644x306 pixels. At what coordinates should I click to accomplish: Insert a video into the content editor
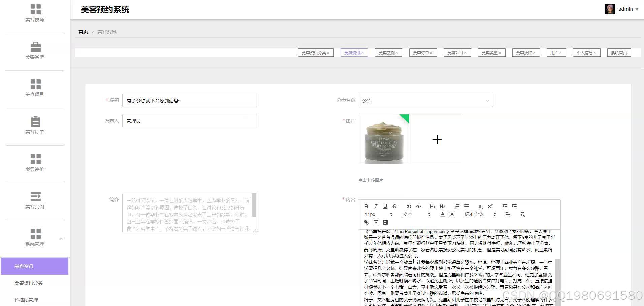(x=385, y=222)
